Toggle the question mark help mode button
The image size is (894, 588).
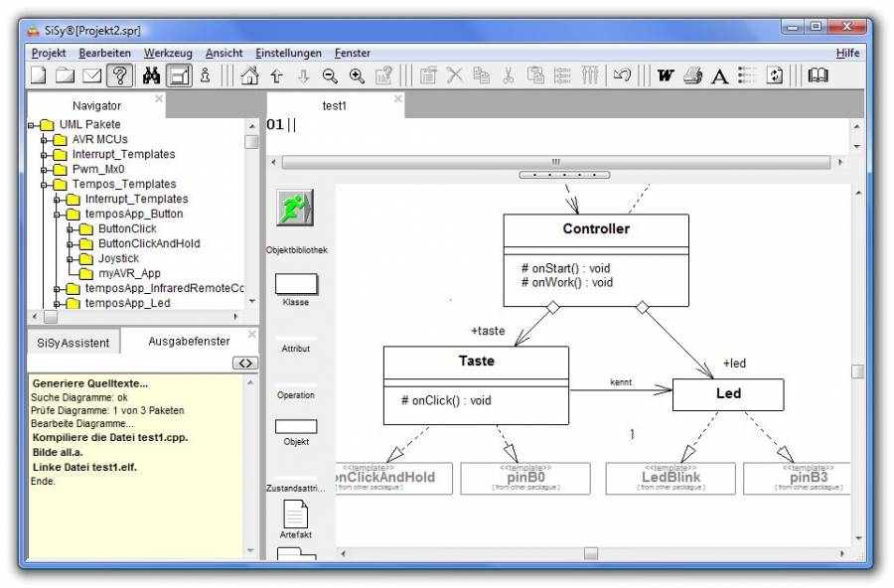(x=120, y=75)
